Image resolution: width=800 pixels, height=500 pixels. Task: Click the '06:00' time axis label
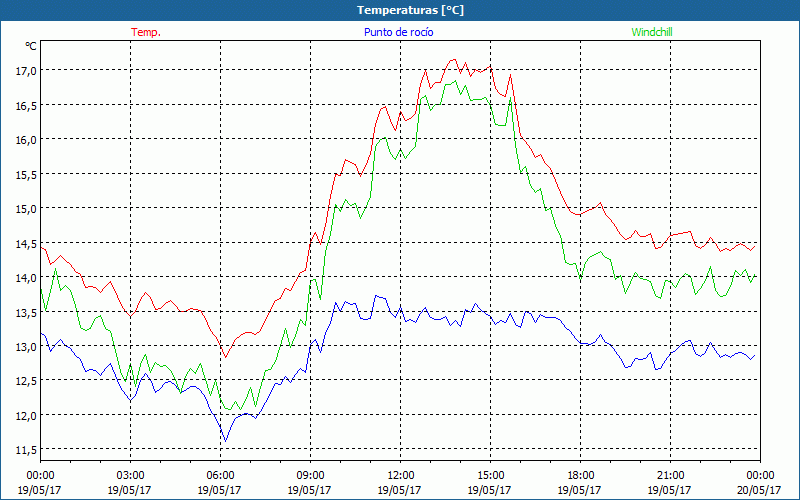click(x=220, y=476)
